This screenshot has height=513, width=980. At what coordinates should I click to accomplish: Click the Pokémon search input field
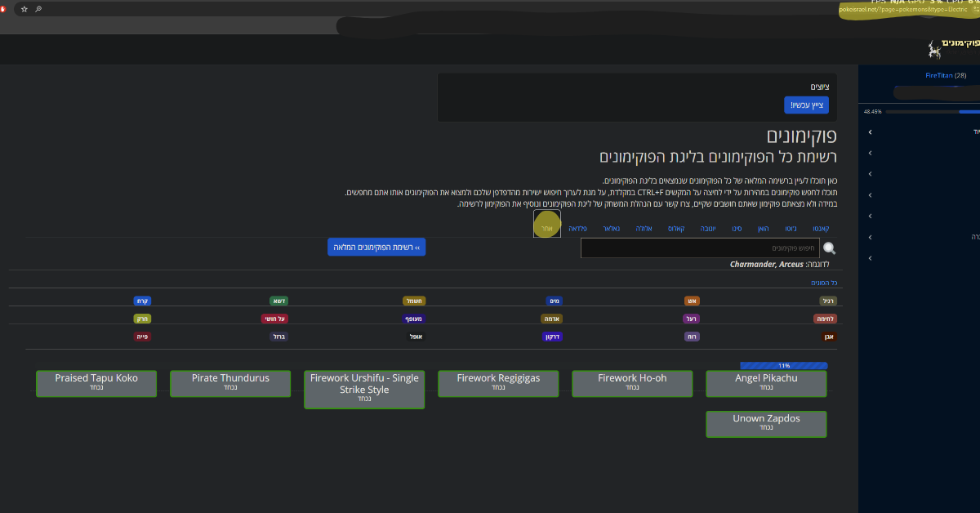point(697,248)
